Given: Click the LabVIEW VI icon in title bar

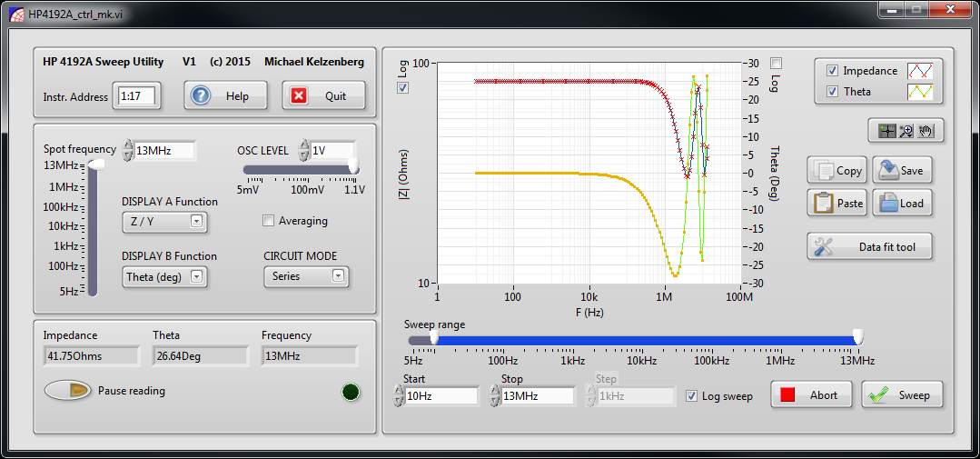Looking at the screenshot, I should coord(16,13).
